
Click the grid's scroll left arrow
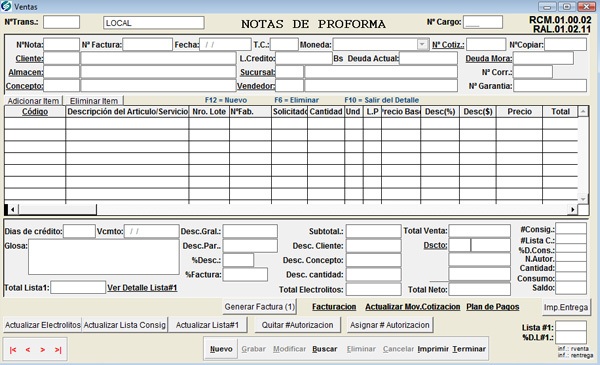13,209
